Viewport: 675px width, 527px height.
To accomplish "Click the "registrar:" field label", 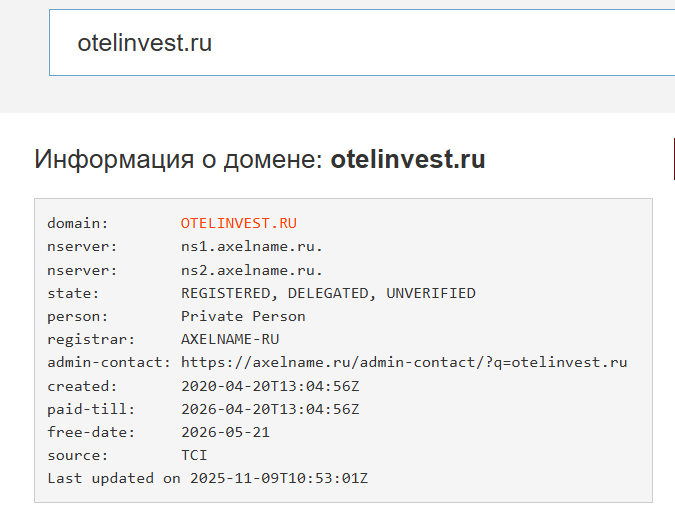I will [90, 339].
